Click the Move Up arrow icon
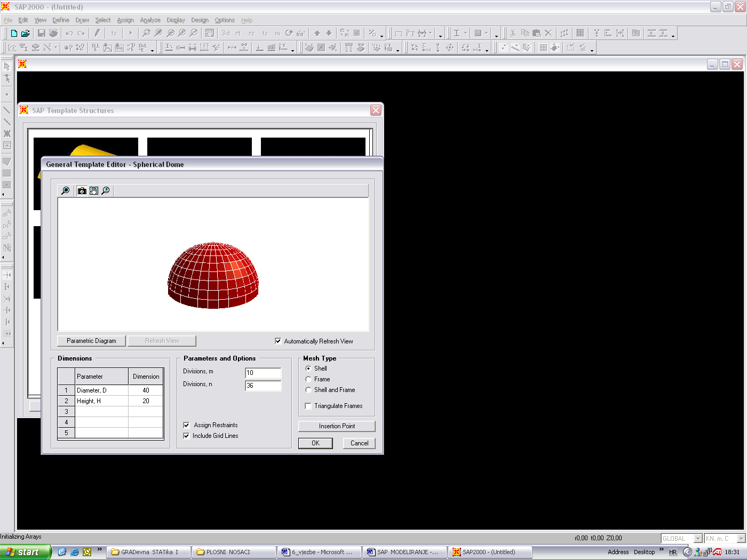The image size is (747, 560). point(317,33)
